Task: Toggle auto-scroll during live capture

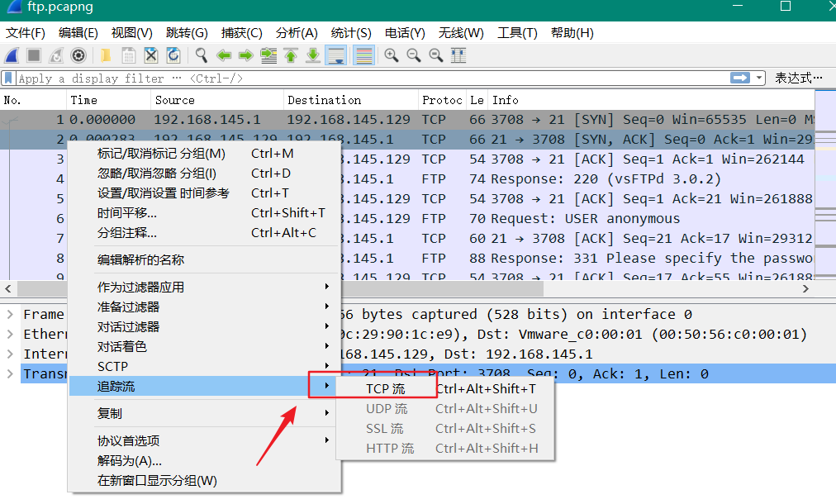Action: 336,55
